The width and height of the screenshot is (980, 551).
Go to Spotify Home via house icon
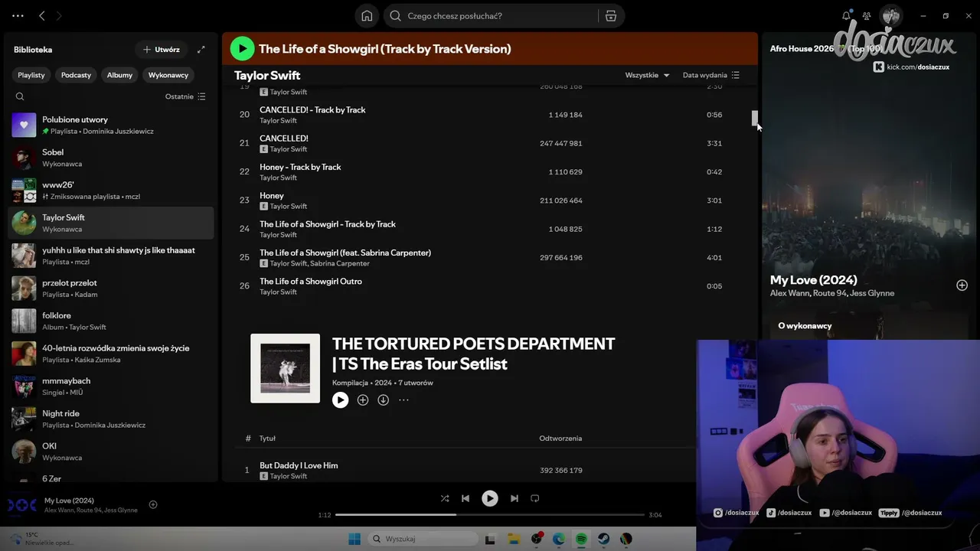(x=367, y=16)
